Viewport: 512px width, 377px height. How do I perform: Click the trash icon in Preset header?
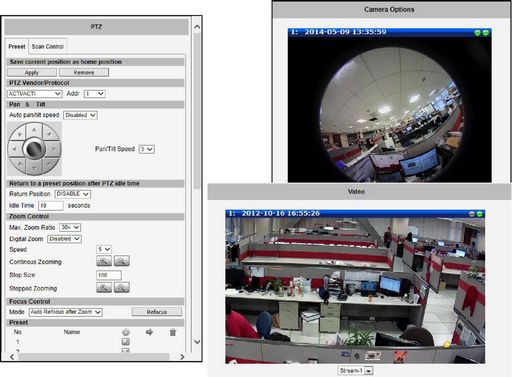pyautogui.click(x=173, y=332)
